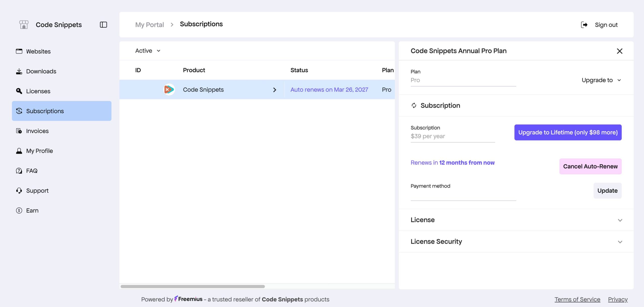
Task: Toggle the sidebar collapse icon
Action: coord(103,25)
